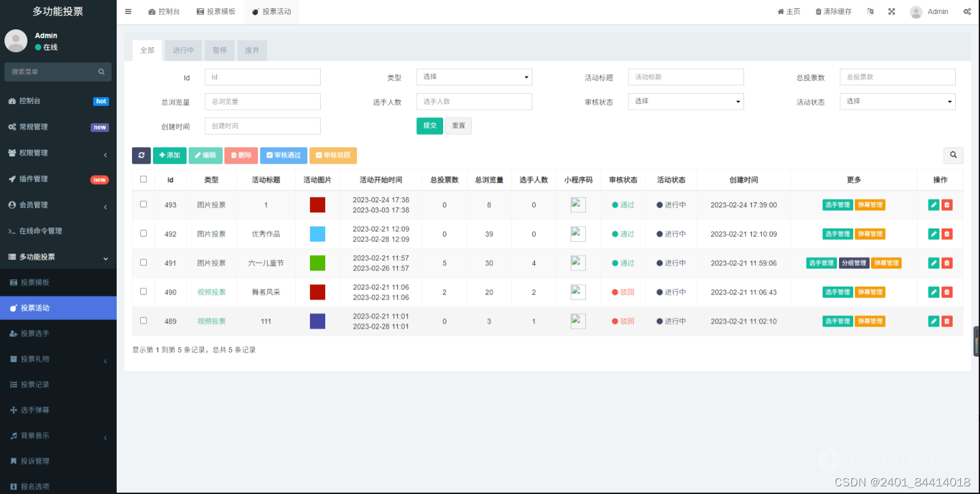Click the green activity image thumbnail of 六一儿童节
This screenshot has height=494, width=980.
point(317,263)
